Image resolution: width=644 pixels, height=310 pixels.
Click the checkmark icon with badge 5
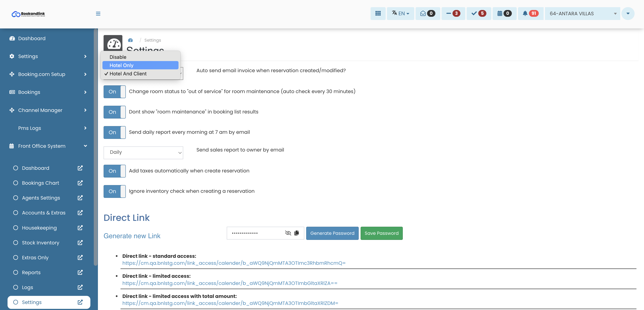[x=478, y=14]
